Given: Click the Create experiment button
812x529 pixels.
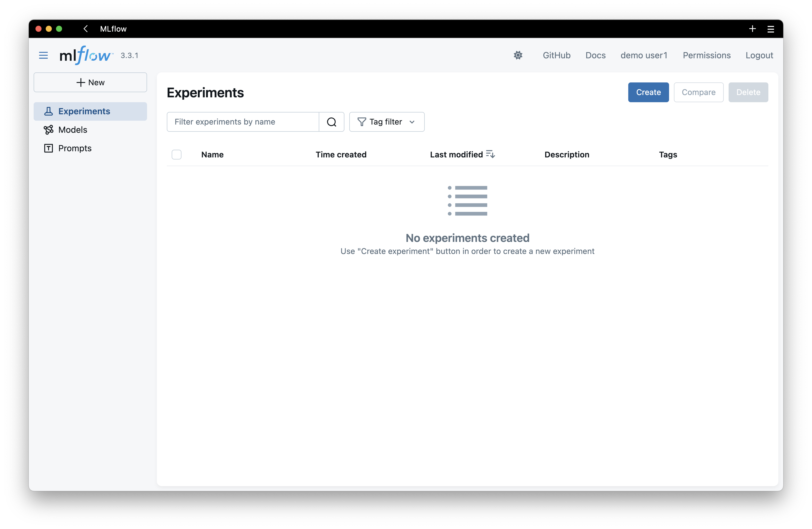Looking at the screenshot, I should pyautogui.click(x=648, y=92).
